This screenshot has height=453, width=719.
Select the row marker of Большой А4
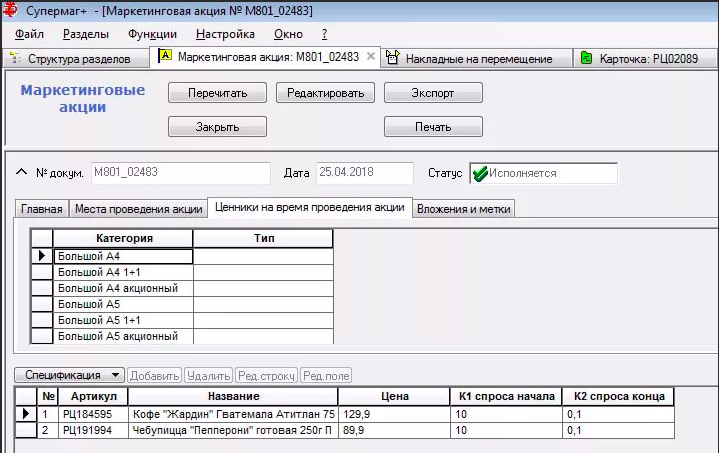click(42, 256)
